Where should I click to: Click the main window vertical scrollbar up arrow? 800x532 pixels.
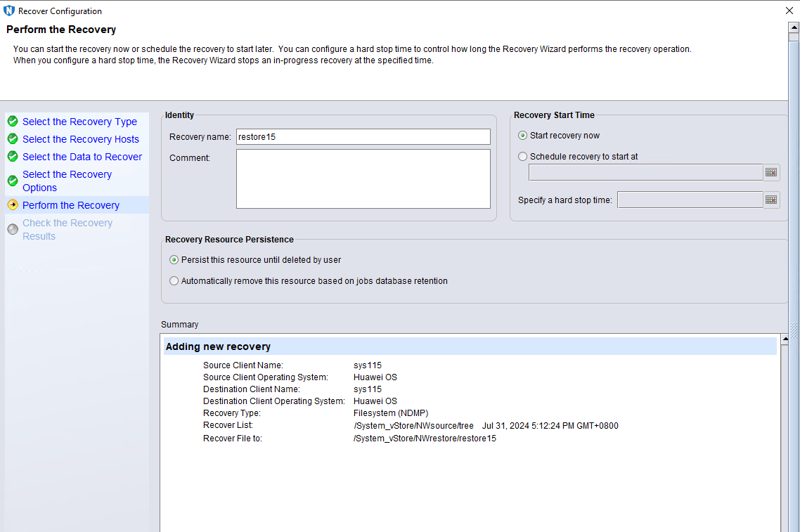pyautogui.click(x=794, y=28)
